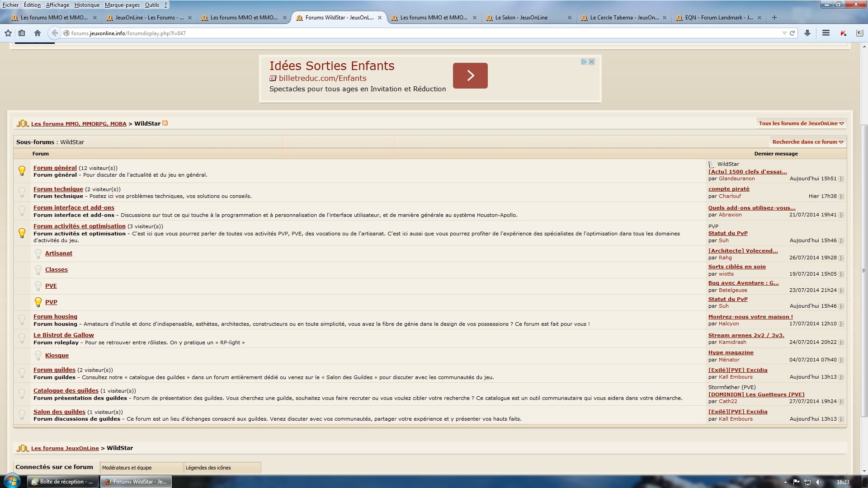Go to last post arrow for Abraxion message
868x488 pixels.
[841, 215]
